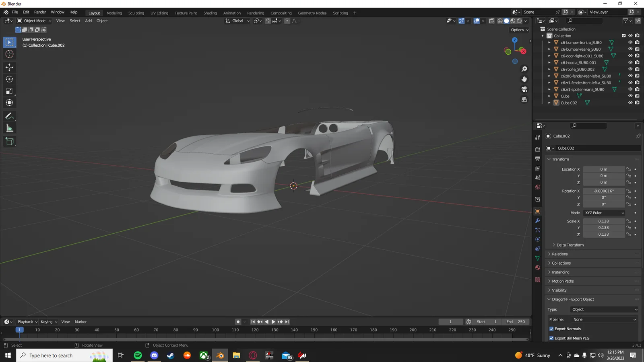The height and width of the screenshot is (362, 644).
Task: Select the Rotate tool
Action: [9, 79]
